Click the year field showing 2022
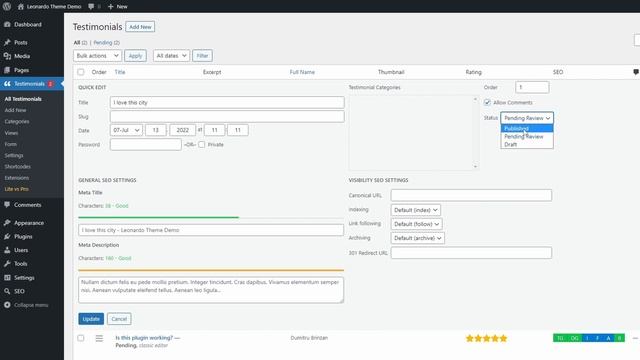This screenshot has height=360, width=640. click(x=182, y=130)
